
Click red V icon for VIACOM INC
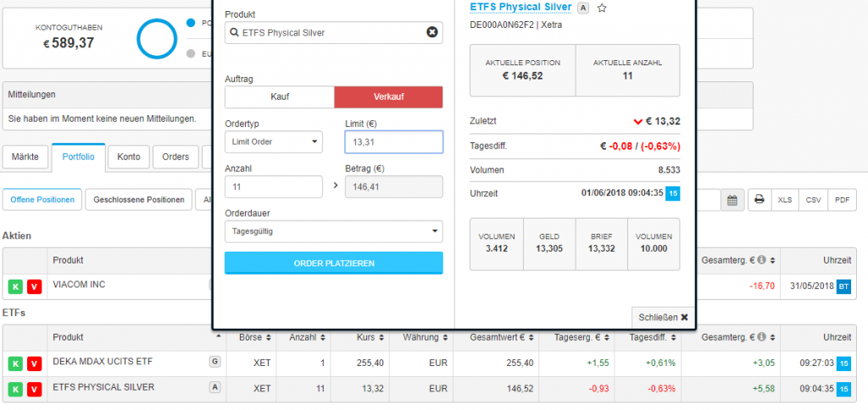click(34, 286)
